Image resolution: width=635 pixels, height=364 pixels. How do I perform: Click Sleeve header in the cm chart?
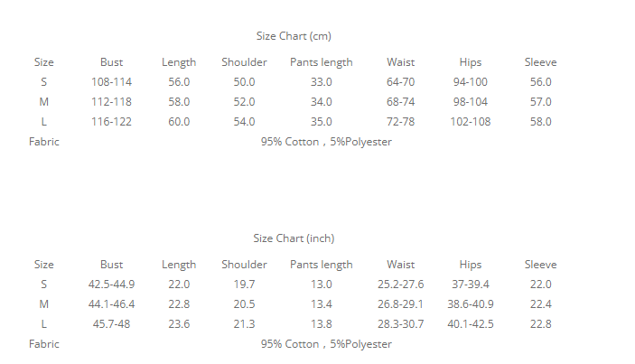click(540, 62)
